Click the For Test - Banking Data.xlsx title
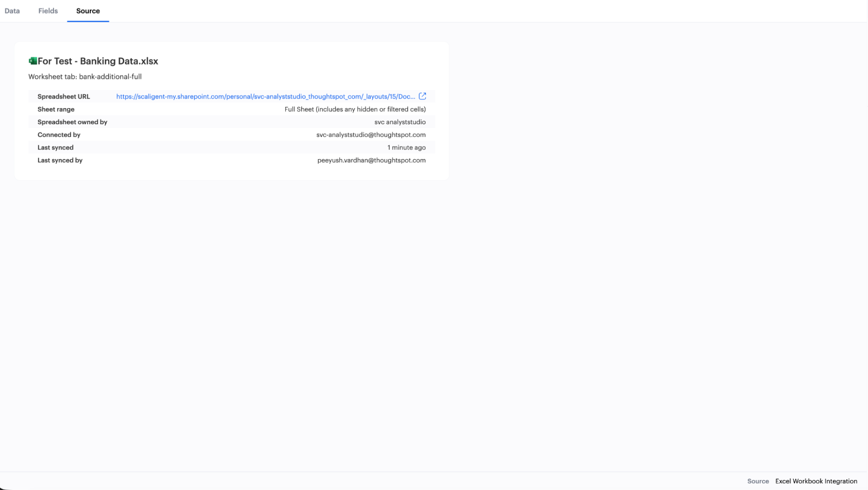Screen dimensions: 868x490 98,61
